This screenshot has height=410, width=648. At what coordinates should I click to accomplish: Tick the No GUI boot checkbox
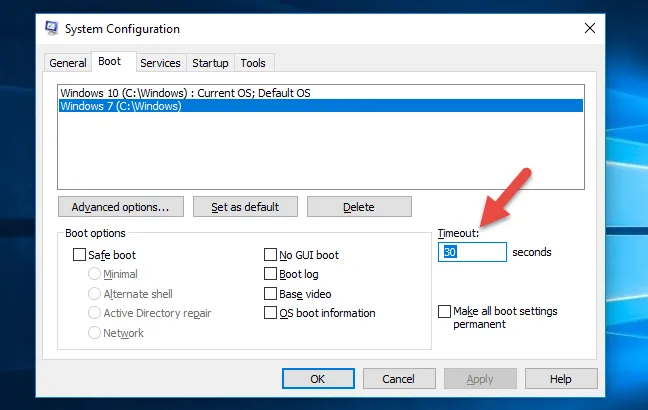point(271,255)
